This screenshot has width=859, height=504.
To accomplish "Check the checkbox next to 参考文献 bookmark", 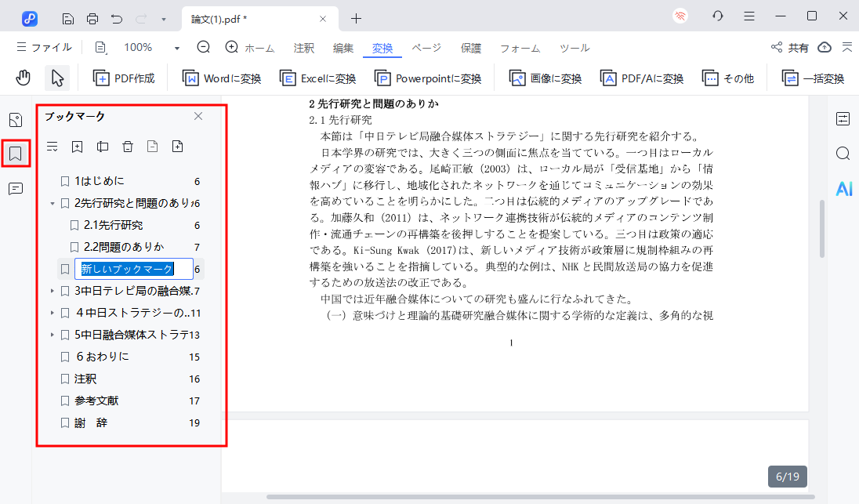I will (65, 400).
